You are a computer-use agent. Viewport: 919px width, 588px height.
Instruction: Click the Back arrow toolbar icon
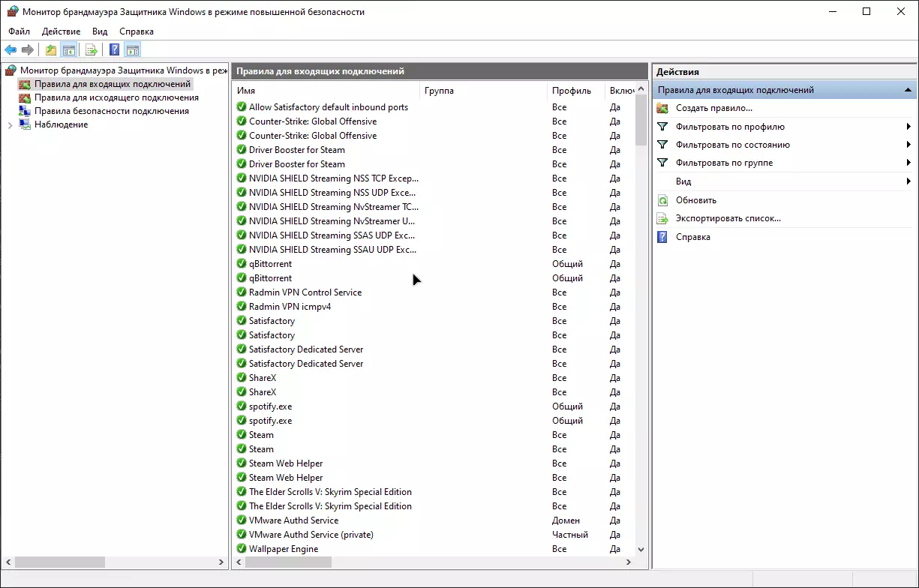(11, 50)
